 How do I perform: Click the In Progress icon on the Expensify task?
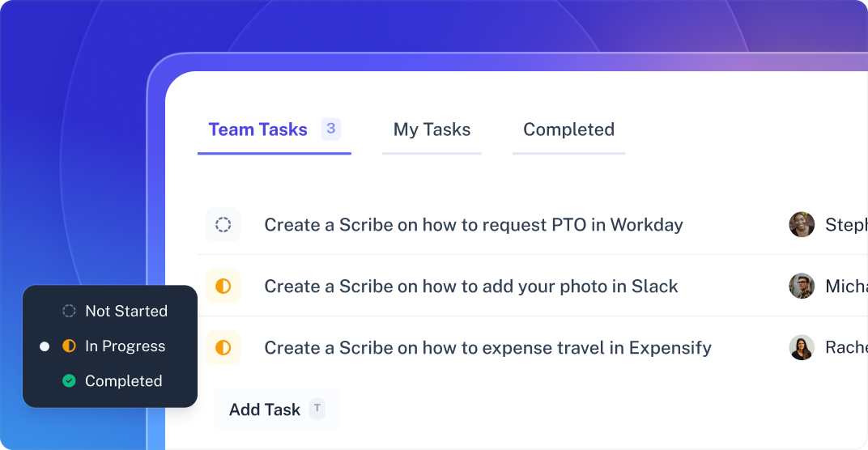click(x=223, y=347)
